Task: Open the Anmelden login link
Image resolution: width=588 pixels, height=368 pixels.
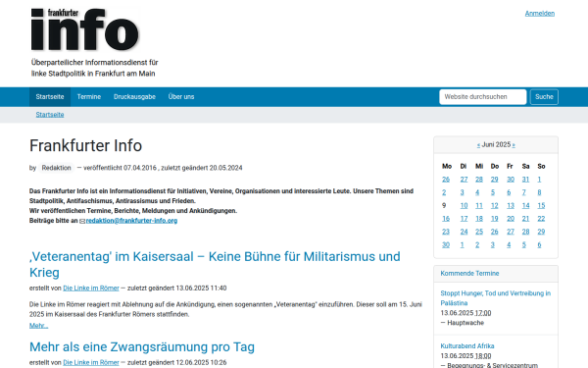Action: click(540, 14)
